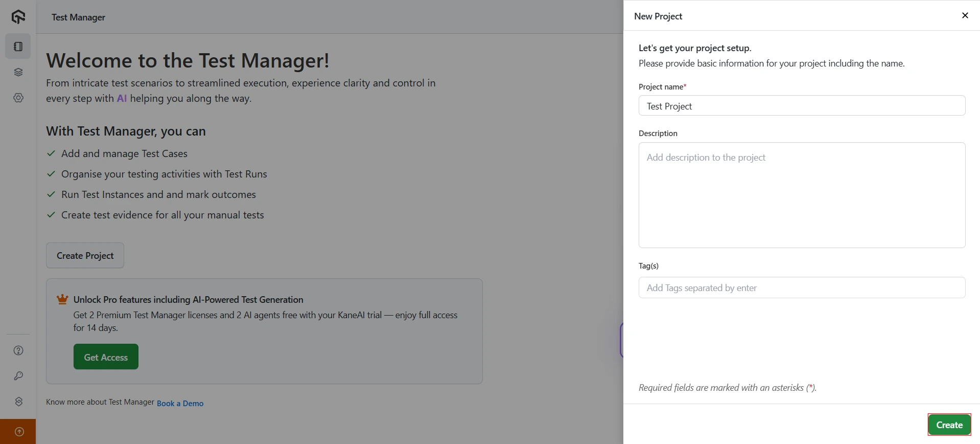Click into the Description text area
980x444 pixels.
pyautogui.click(x=801, y=195)
